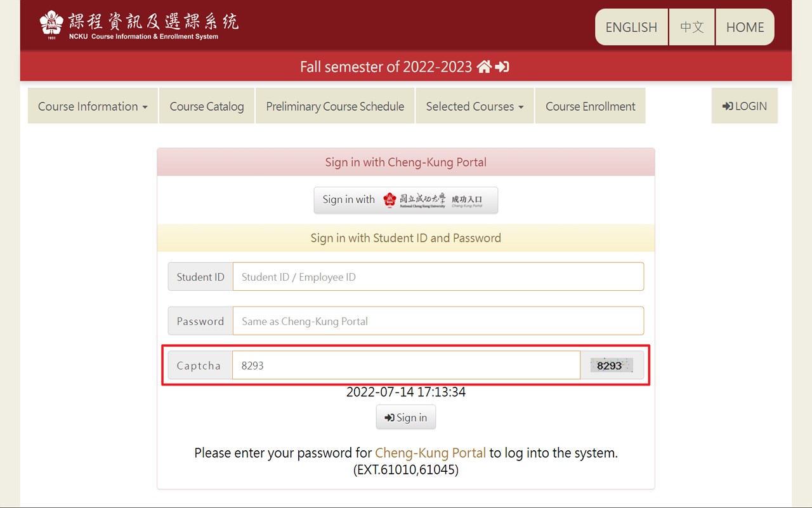Click the sign-in arrow icon beside semester title
The image size is (812, 508).
[502, 67]
